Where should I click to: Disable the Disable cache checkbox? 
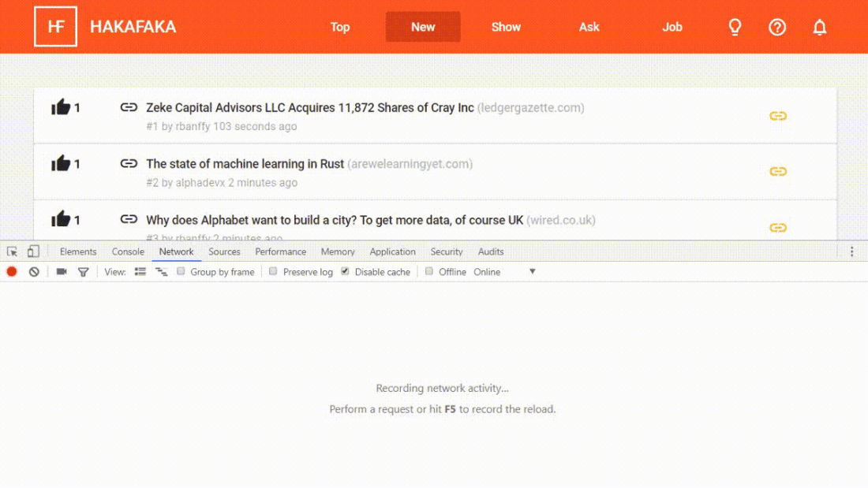click(x=345, y=271)
